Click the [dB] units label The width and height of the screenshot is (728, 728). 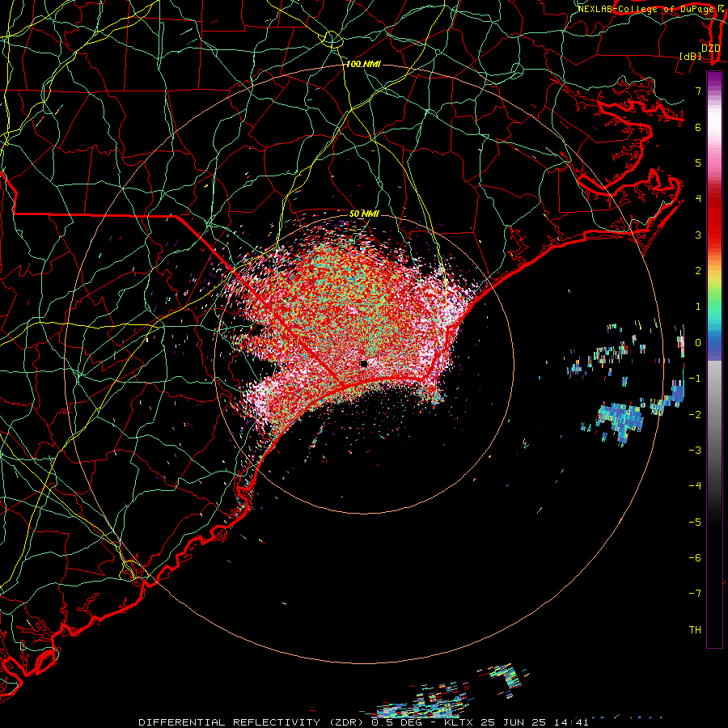(x=691, y=56)
